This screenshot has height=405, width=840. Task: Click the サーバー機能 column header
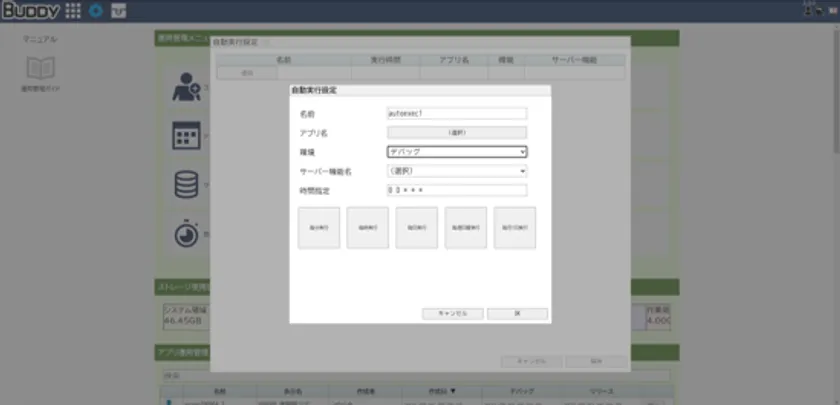click(x=575, y=60)
